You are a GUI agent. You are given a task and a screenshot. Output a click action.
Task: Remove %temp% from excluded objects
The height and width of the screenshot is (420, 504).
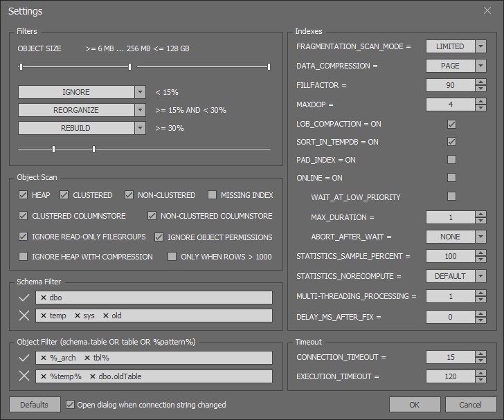tap(44, 376)
